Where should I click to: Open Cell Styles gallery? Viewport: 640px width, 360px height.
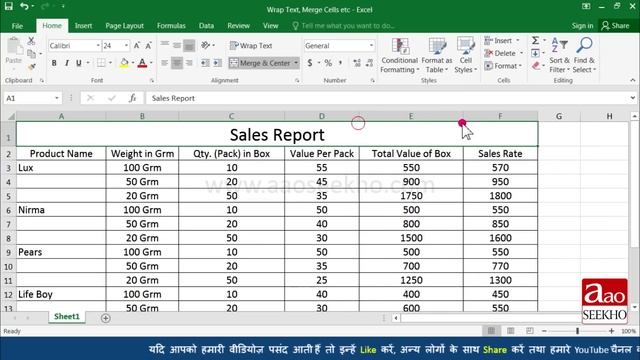pyautogui.click(x=466, y=55)
